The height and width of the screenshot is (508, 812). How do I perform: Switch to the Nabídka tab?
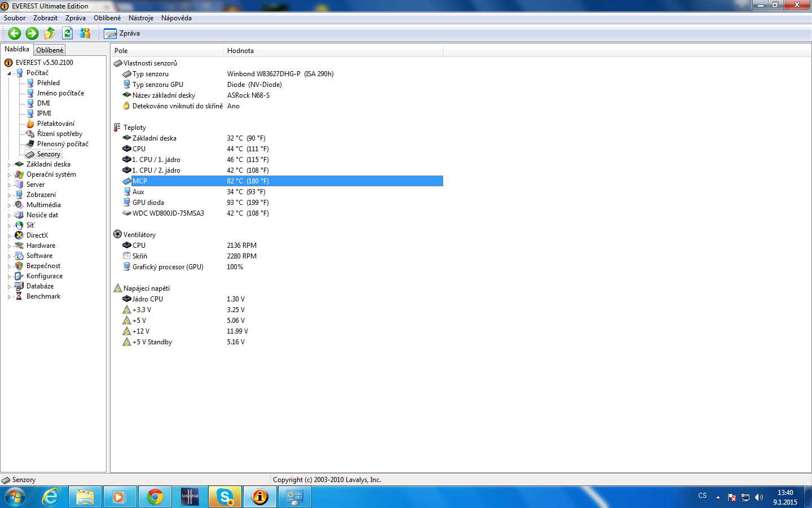[17, 49]
